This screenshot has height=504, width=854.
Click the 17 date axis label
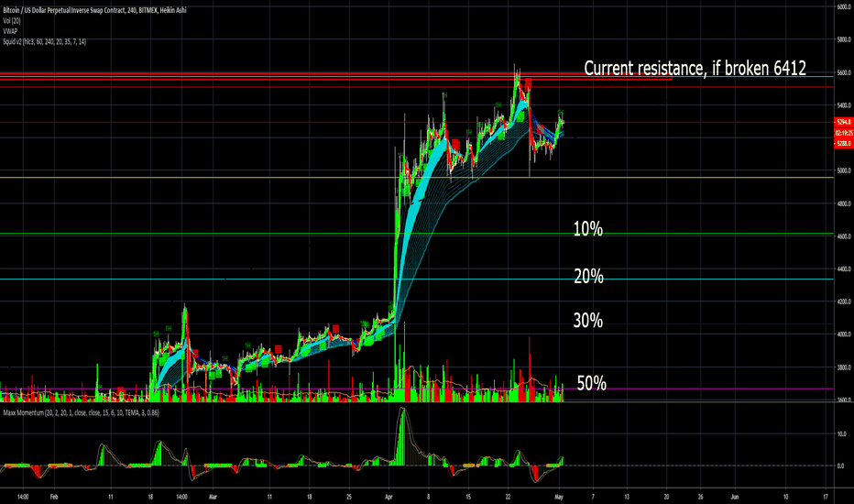click(x=825, y=497)
